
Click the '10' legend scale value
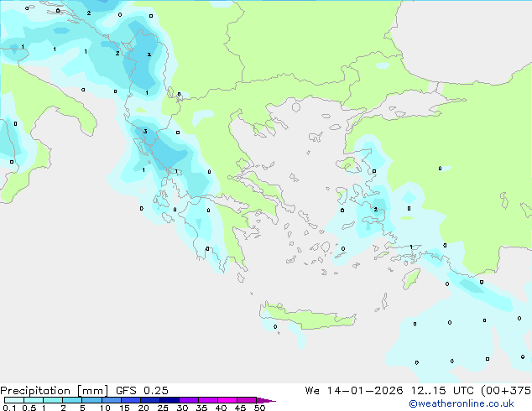(105, 408)
